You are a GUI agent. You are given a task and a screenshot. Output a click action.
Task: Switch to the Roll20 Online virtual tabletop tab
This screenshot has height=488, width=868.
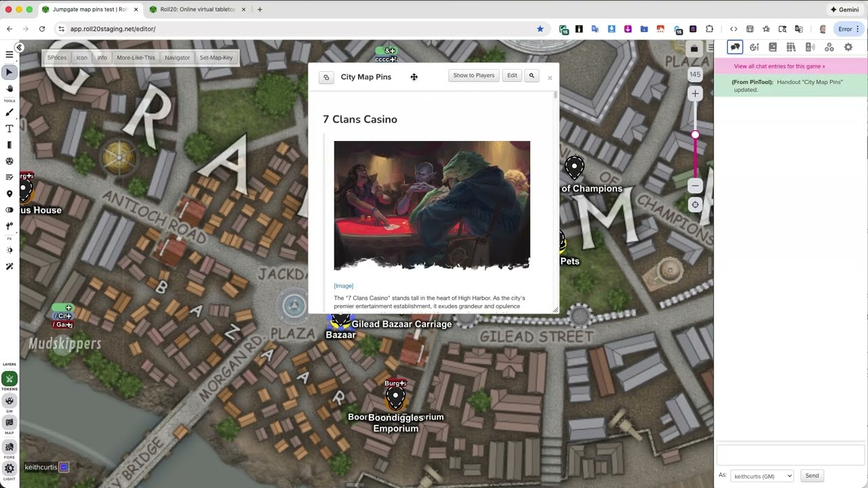click(197, 9)
